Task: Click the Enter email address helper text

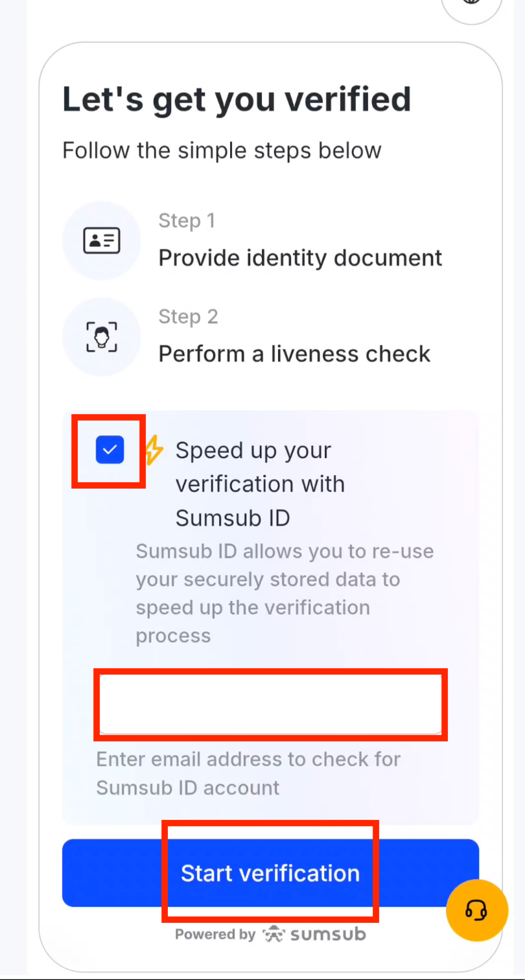Action: tap(248, 773)
